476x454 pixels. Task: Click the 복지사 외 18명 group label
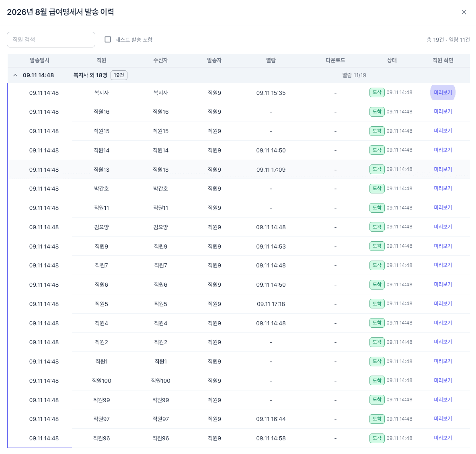click(x=90, y=75)
